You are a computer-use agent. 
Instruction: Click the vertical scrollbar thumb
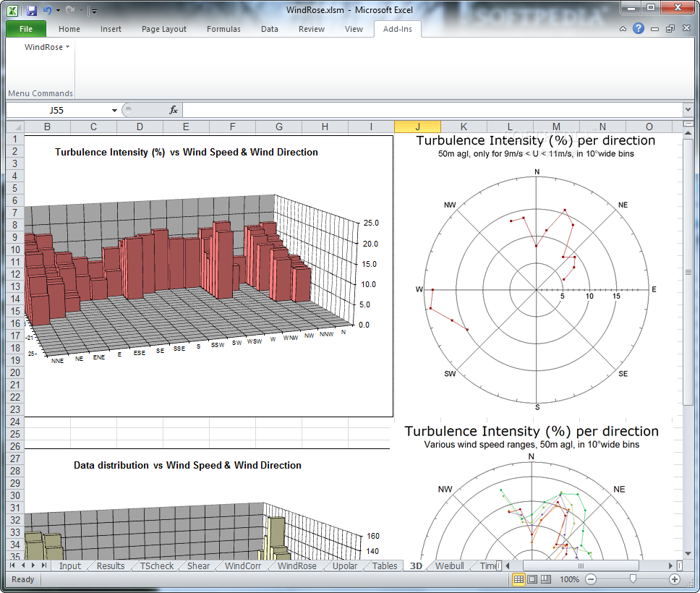pyautogui.click(x=688, y=272)
